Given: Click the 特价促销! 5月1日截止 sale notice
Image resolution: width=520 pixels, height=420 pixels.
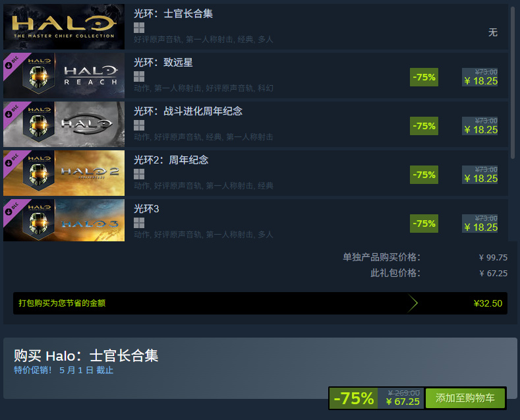Looking at the screenshot, I should [x=63, y=370].
